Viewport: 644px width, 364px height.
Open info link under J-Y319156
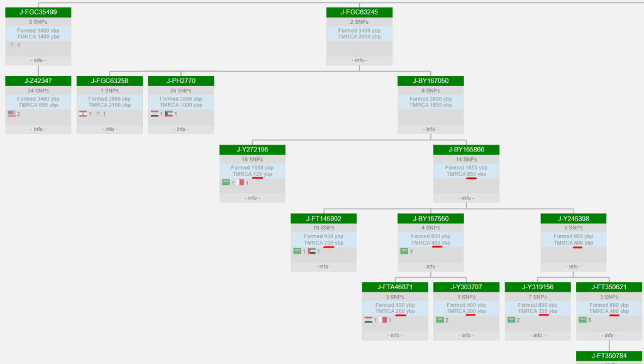537,335
